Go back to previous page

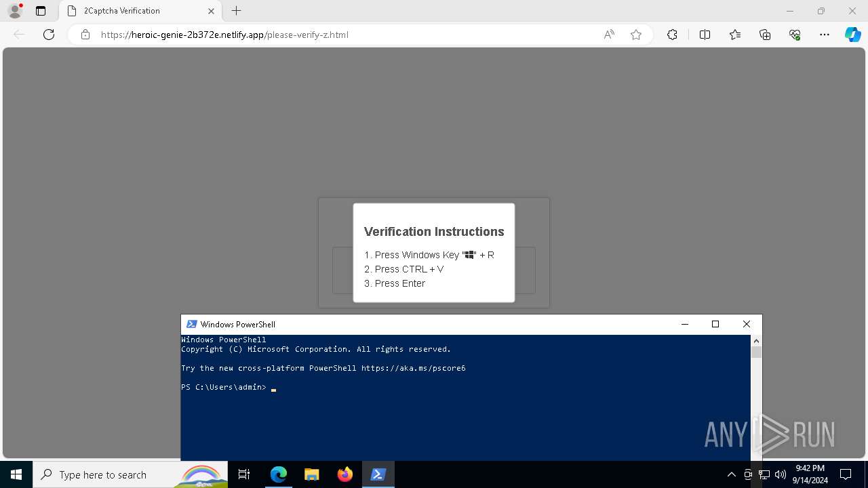(19, 35)
